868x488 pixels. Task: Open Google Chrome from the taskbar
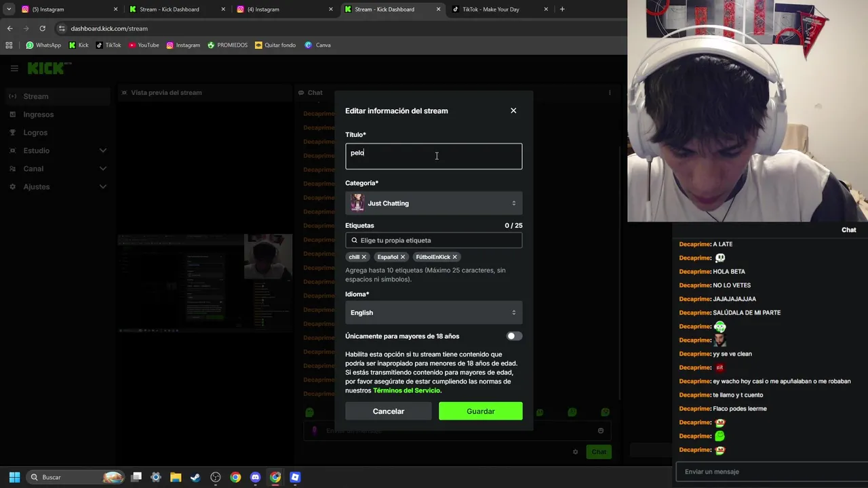point(235,477)
